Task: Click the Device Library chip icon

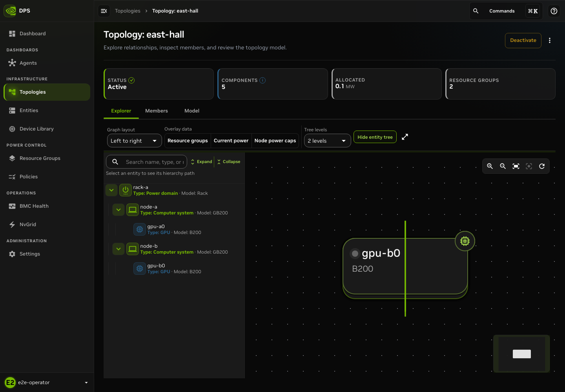Action: click(x=12, y=129)
